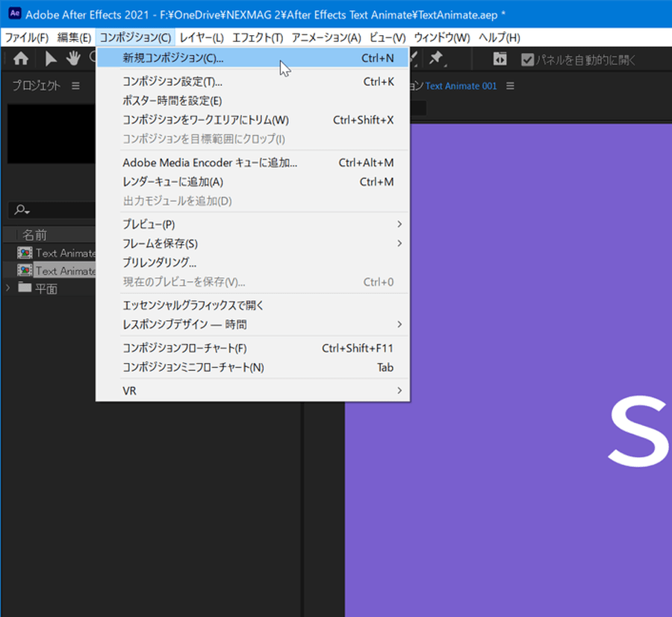Choose コンポジションをワークエリアにトリム(W)

point(253,120)
